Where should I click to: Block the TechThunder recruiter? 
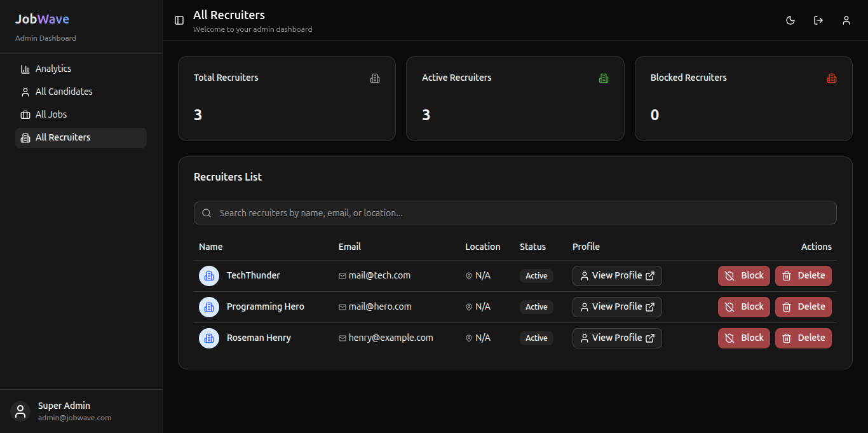(x=744, y=276)
